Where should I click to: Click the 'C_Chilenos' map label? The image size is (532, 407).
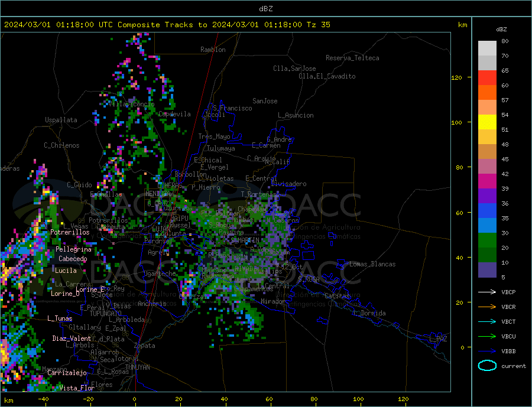click(61, 145)
